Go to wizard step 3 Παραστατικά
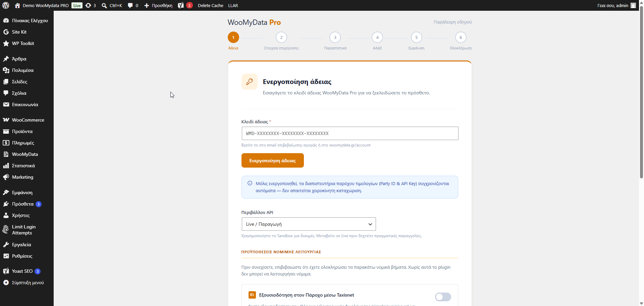The width and height of the screenshot is (644, 306). click(335, 37)
